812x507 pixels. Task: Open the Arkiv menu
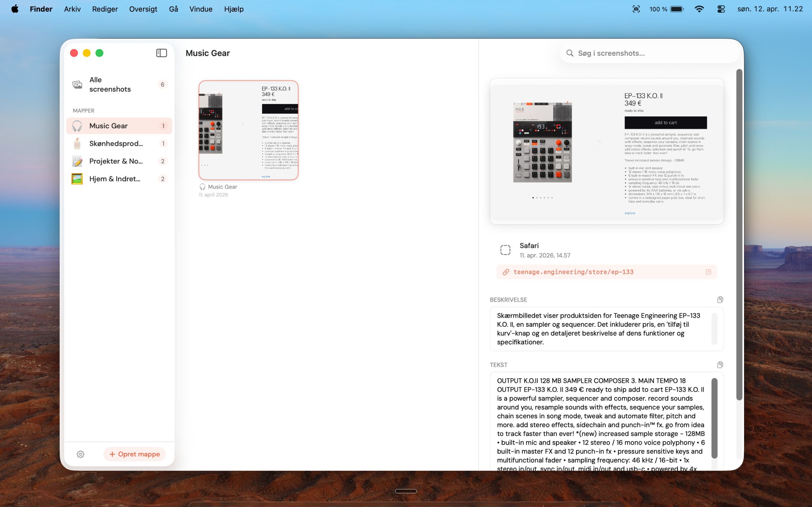[x=72, y=9]
